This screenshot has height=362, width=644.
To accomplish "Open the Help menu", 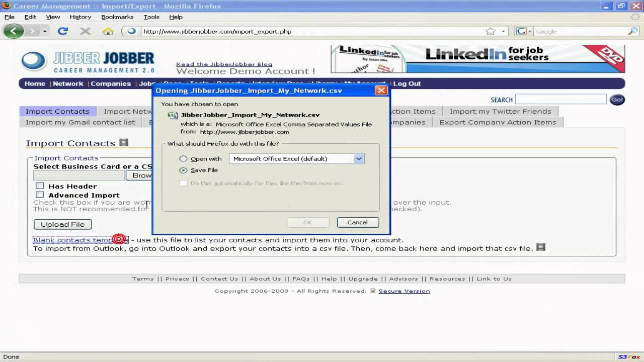I will (176, 17).
